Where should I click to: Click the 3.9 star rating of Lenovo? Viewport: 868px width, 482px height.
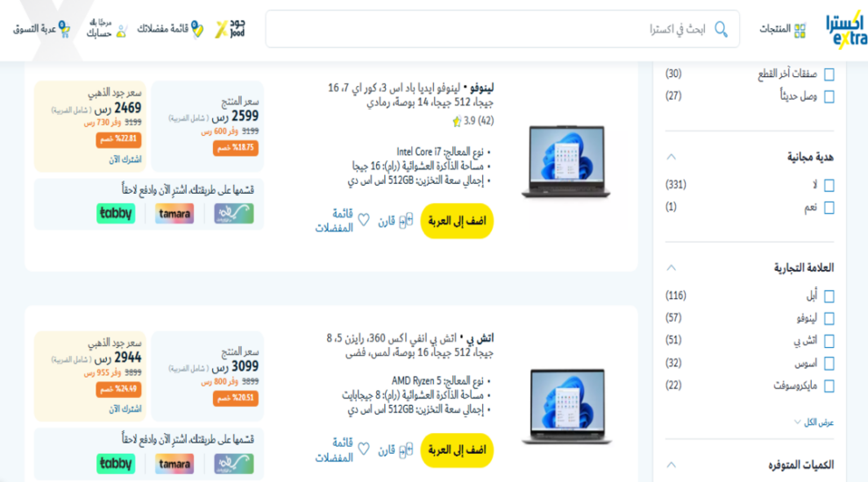473,121
